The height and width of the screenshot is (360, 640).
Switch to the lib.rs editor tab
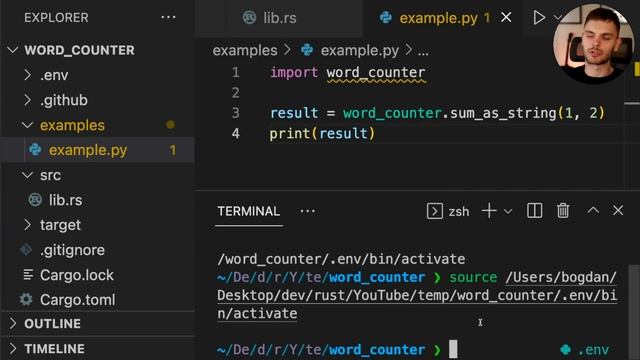[x=279, y=18]
